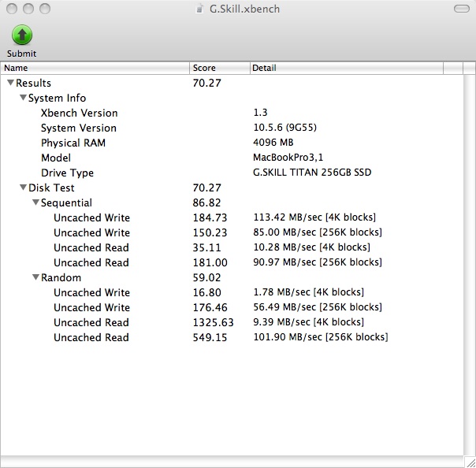Click the 184.73 score value
Viewport: 476px width, 468px height.
(210, 217)
